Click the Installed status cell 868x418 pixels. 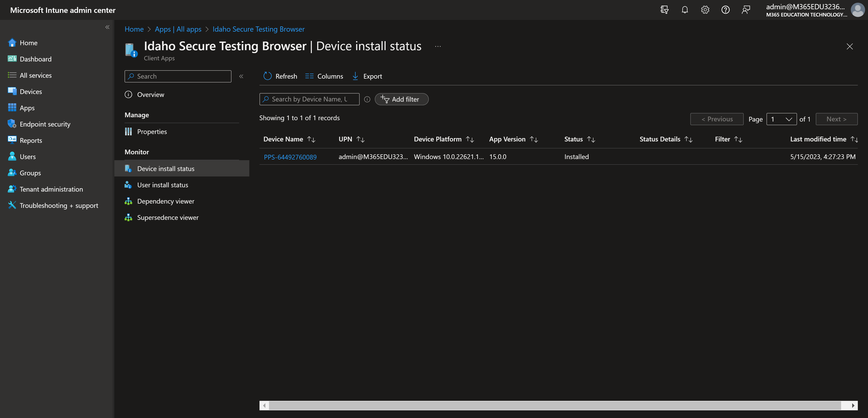coord(577,157)
